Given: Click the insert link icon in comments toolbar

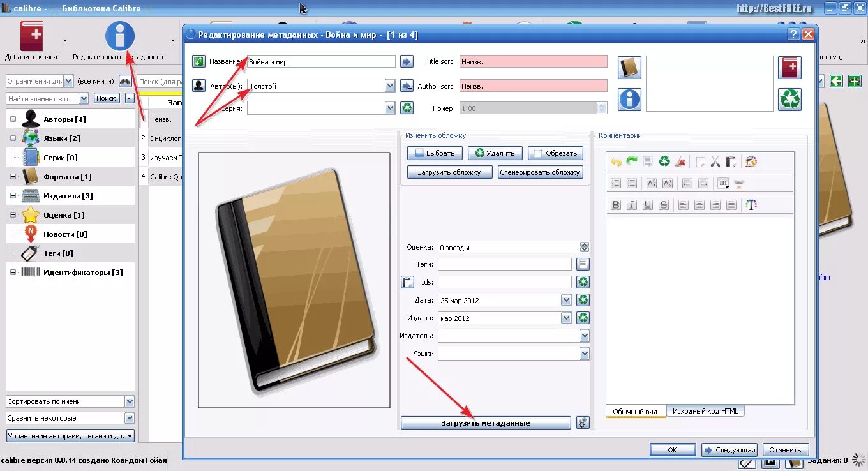Looking at the screenshot, I should (x=739, y=183).
